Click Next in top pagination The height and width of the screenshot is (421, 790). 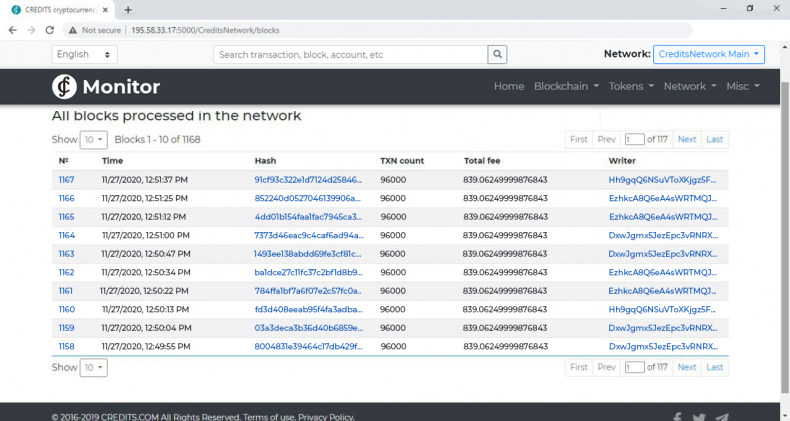click(687, 139)
